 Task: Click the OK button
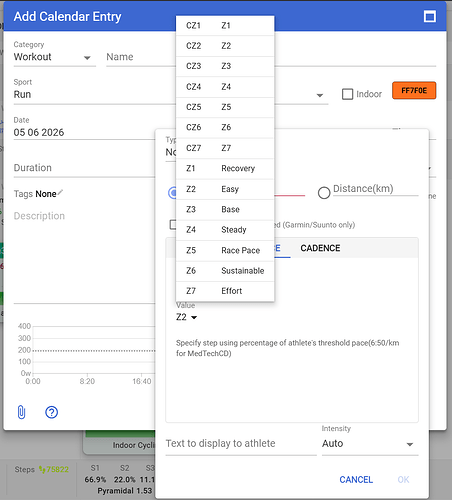tap(403, 479)
